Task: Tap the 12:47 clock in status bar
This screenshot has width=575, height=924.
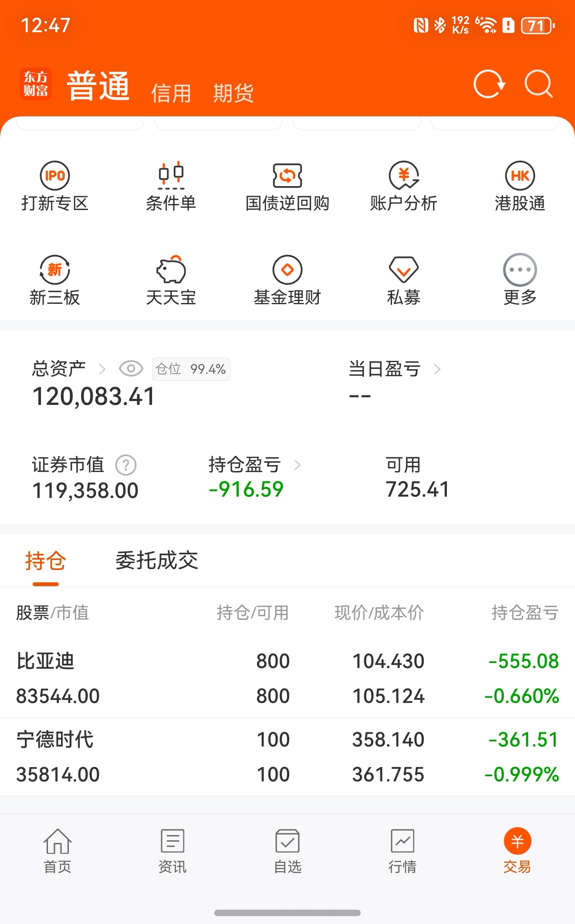Action: [x=45, y=25]
